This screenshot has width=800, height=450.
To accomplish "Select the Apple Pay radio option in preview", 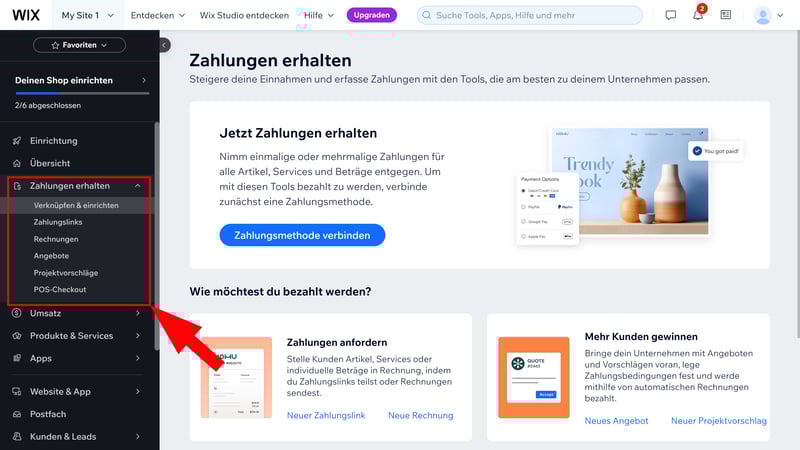I will tap(523, 236).
